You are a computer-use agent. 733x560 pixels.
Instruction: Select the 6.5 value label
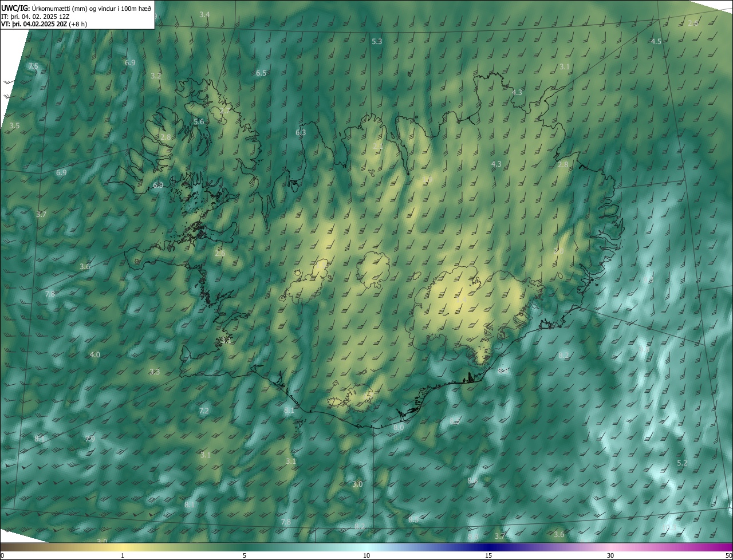coord(261,73)
